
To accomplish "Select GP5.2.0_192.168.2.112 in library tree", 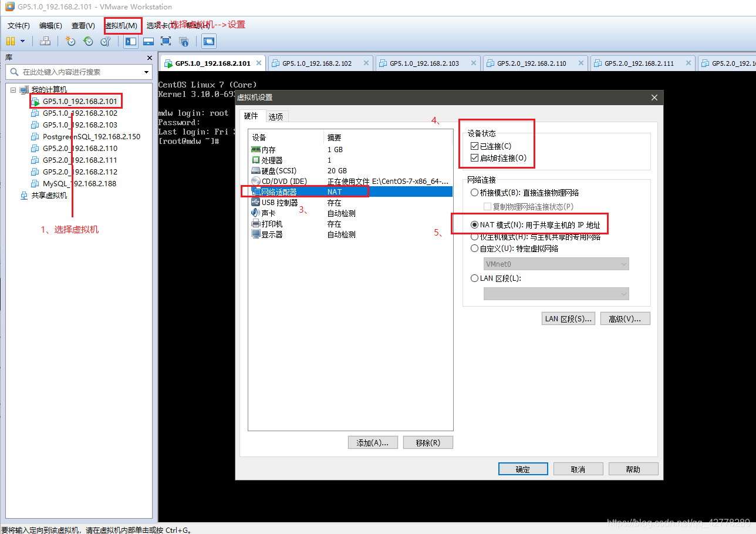I will (x=80, y=172).
